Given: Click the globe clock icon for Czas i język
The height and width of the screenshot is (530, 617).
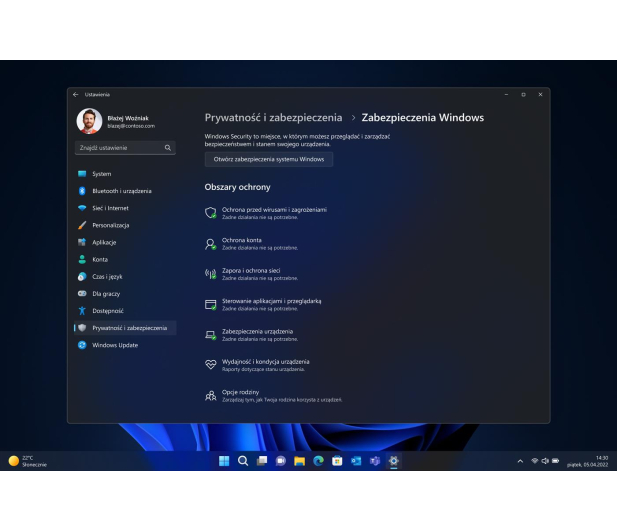Looking at the screenshot, I should tap(82, 277).
